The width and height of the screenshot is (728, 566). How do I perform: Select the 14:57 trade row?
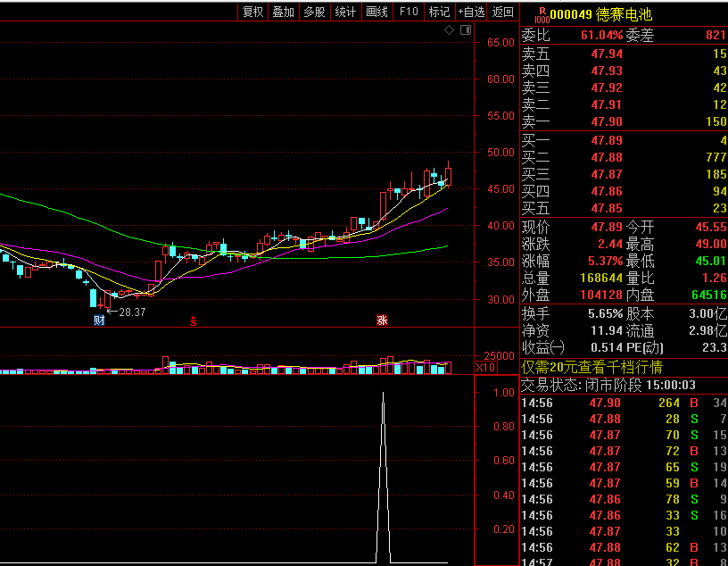pyautogui.click(x=624, y=562)
